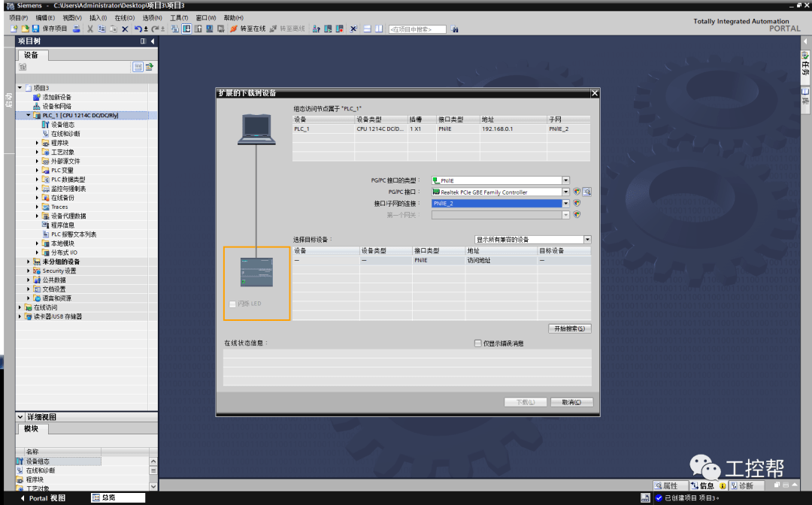Click the 访问地址 cell in target table
The image size is (812, 505).
[501, 260]
